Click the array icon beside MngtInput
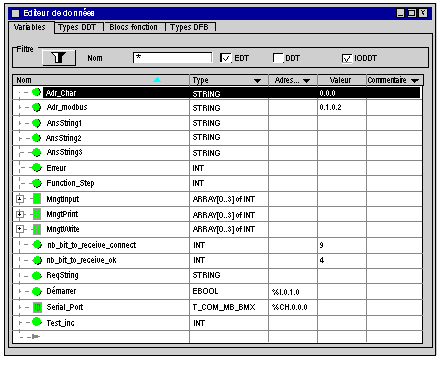 pos(37,199)
